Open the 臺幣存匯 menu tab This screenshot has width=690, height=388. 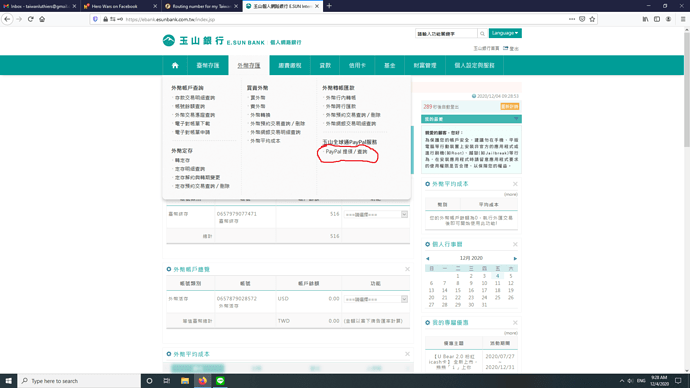[208, 65]
